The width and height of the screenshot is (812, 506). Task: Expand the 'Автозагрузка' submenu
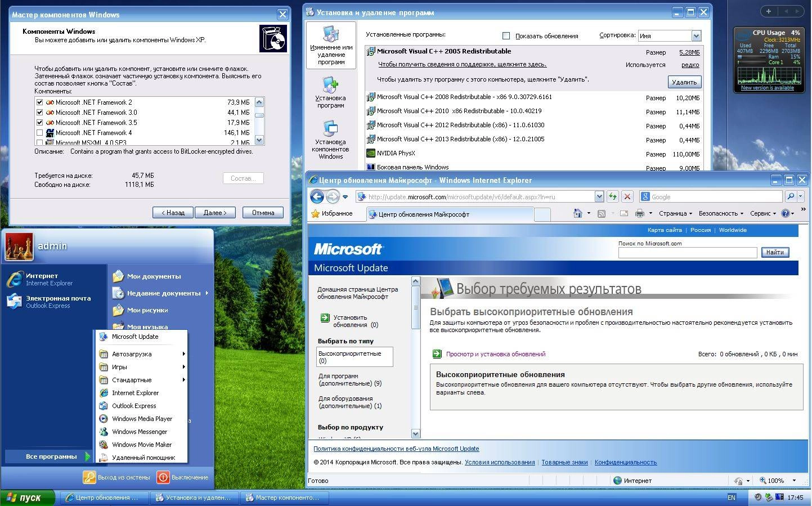pos(142,354)
